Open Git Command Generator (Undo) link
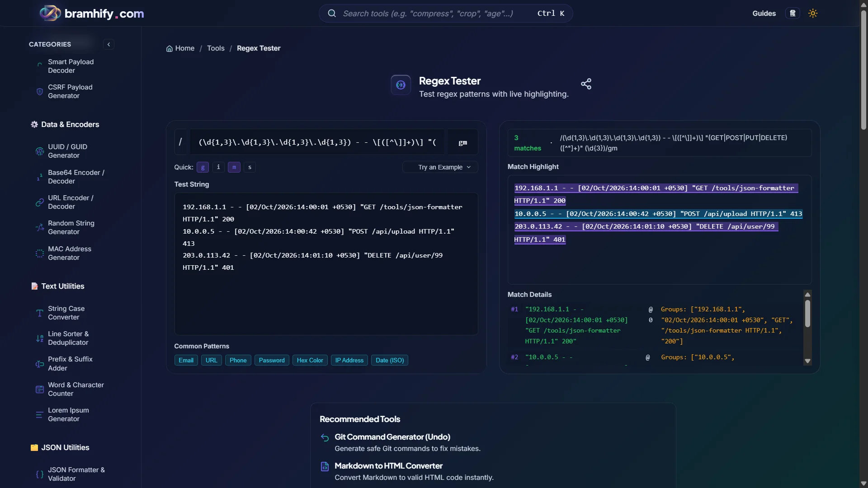This screenshot has width=868, height=488. point(392,437)
